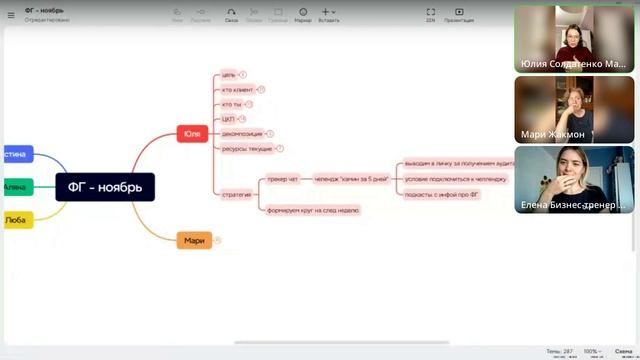Viewport: 640px width, 360px height.
Task: Select the стратегия topic
Action: pos(237,195)
